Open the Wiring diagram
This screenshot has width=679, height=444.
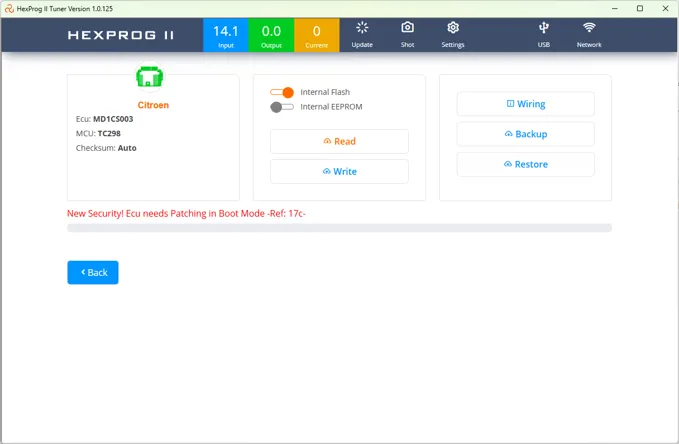(526, 104)
